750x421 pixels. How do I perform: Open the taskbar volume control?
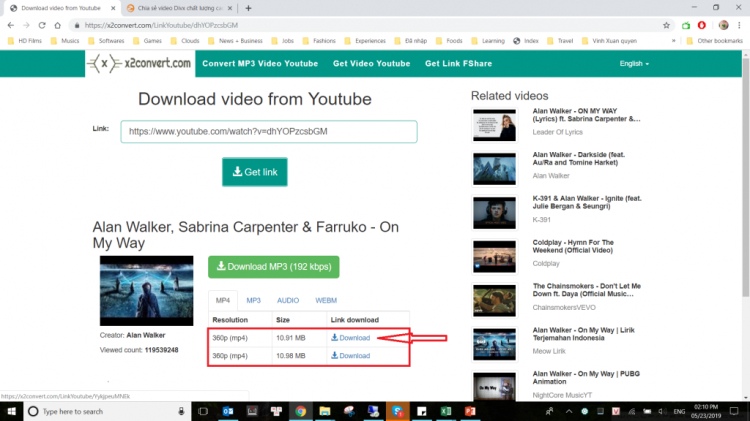click(662, 411)
